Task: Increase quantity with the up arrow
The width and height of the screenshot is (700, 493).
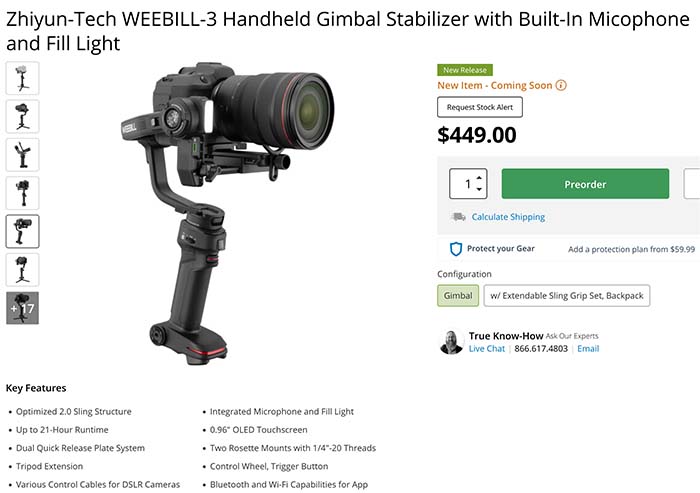Action: (479, 178)
